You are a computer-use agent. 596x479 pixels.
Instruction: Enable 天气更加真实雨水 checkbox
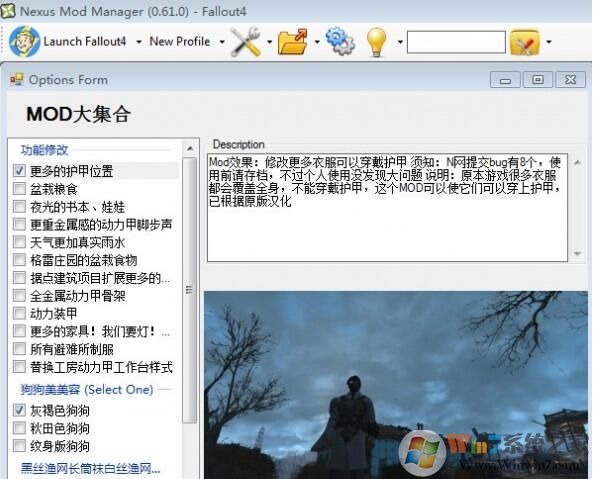(19, 242)
